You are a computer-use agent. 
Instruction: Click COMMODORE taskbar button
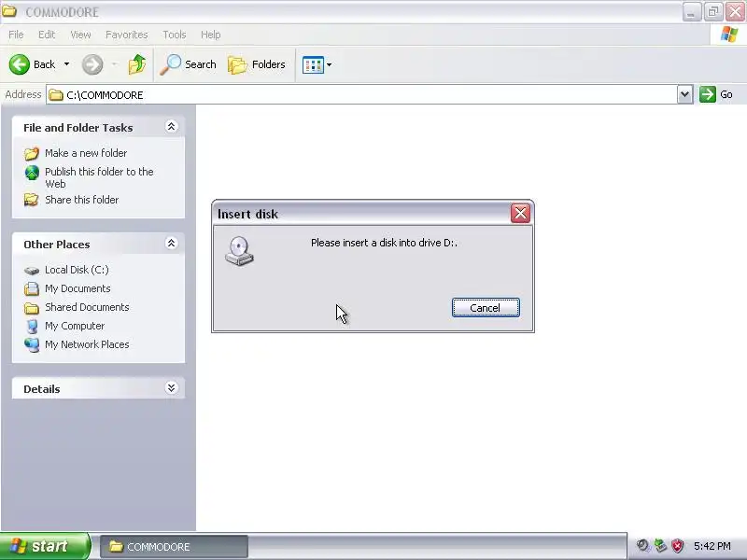174,546
